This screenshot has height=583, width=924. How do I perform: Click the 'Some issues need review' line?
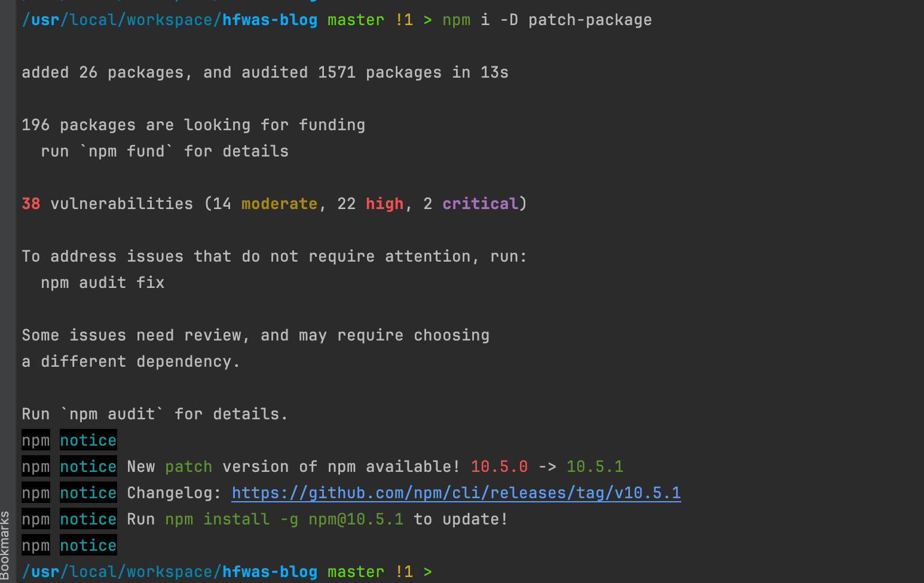(x=255, y=335)
